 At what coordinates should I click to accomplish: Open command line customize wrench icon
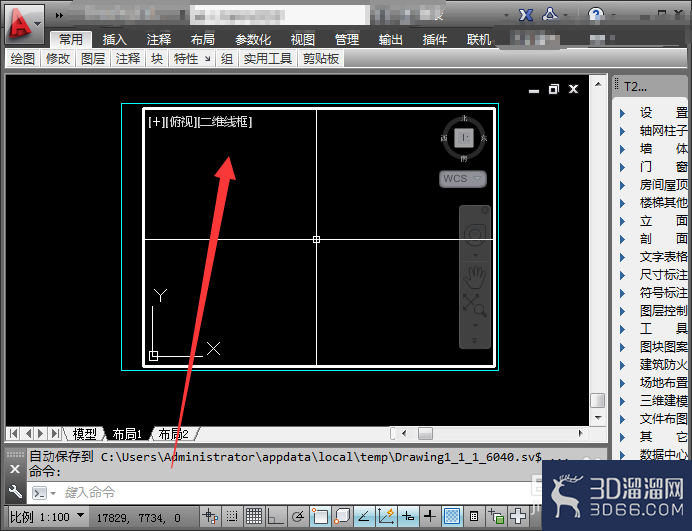(x=15, y=491)
